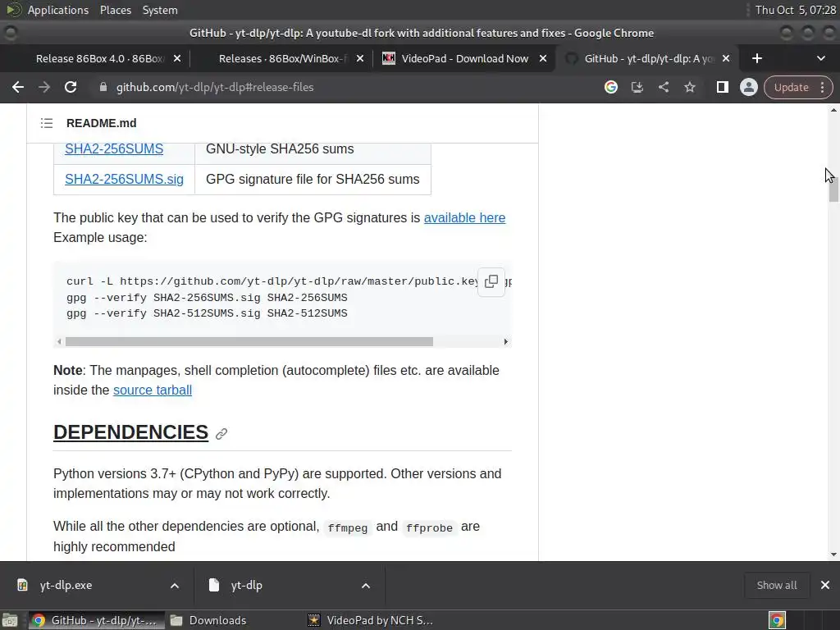This screenshot has width=840, height=630.
Task: Select the GitHub yt-dlp taskbar window
Action: click(x=95, y=620)
